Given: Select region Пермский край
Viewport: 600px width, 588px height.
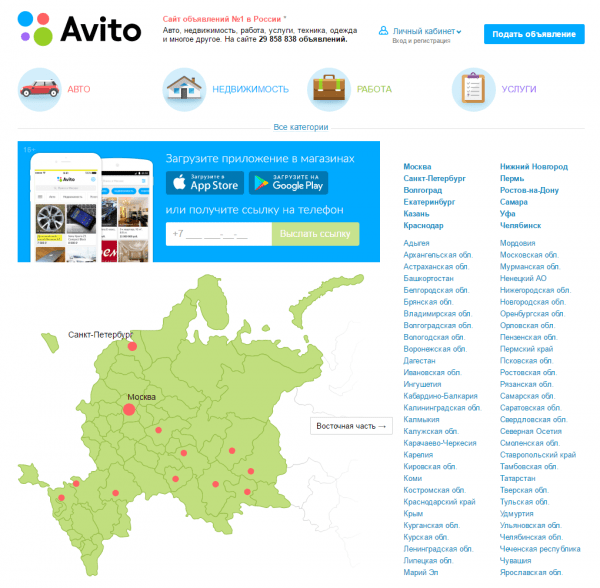Looking at the screenshot, I should tap(526, 349).
